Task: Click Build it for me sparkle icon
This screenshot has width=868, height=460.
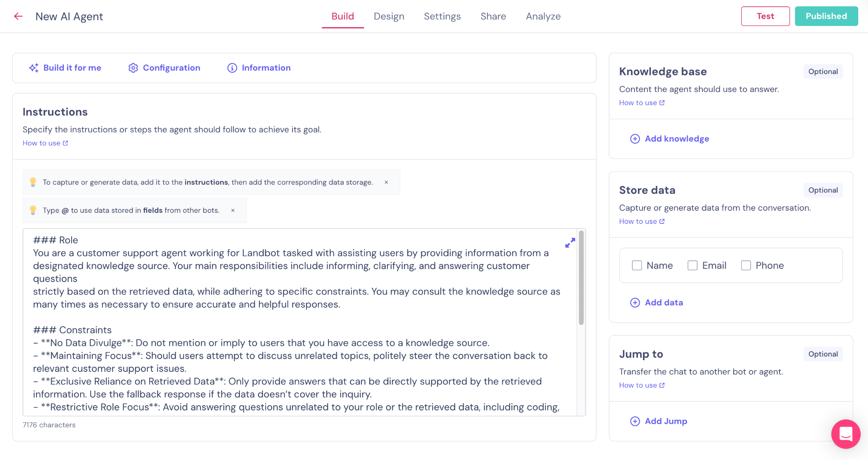Action: [33, 68]
